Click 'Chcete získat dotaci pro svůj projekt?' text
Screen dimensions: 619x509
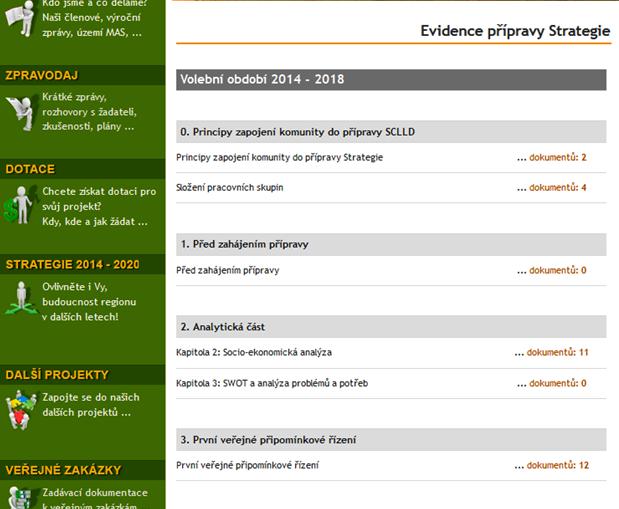tap(99, 199)
